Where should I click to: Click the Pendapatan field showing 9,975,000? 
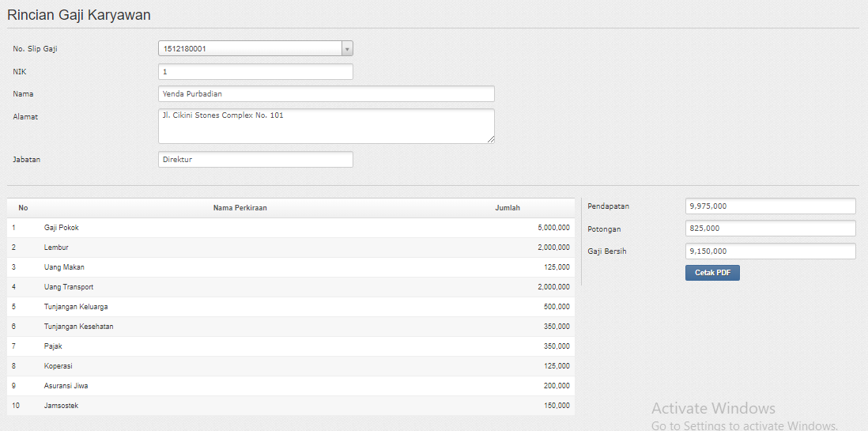770,206
